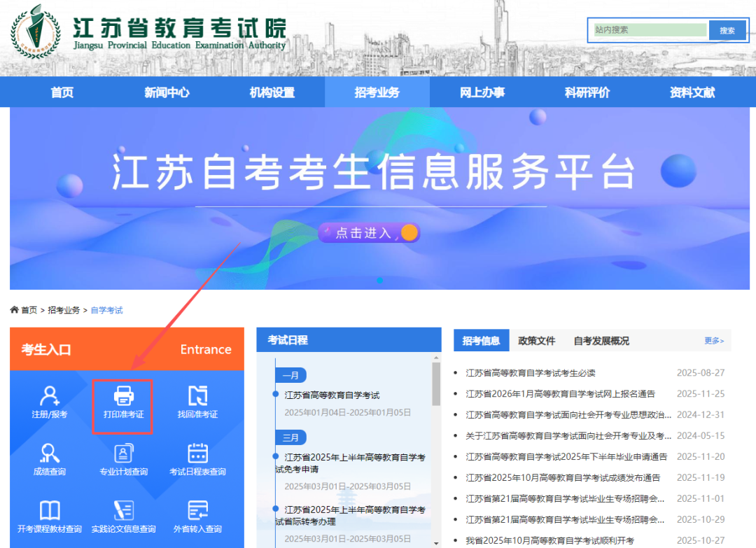Switch to the 政策文件 tab

(x=537, y=340)
